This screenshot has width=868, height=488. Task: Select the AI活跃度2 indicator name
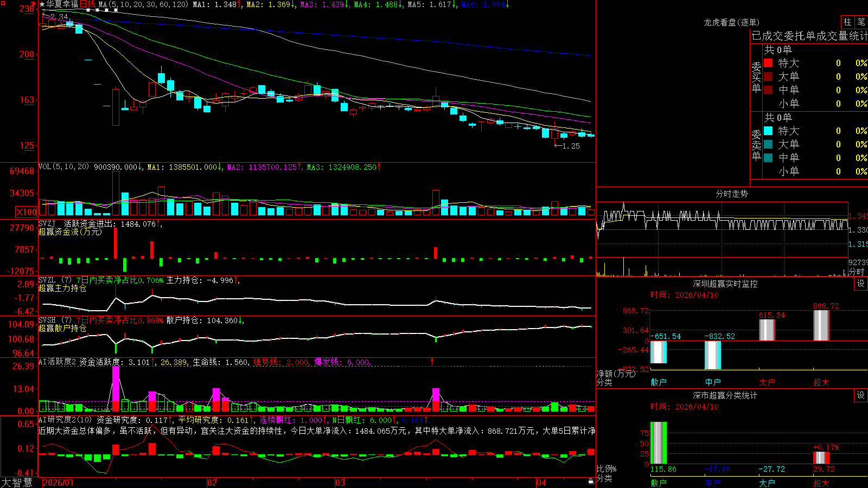[58, 362]
